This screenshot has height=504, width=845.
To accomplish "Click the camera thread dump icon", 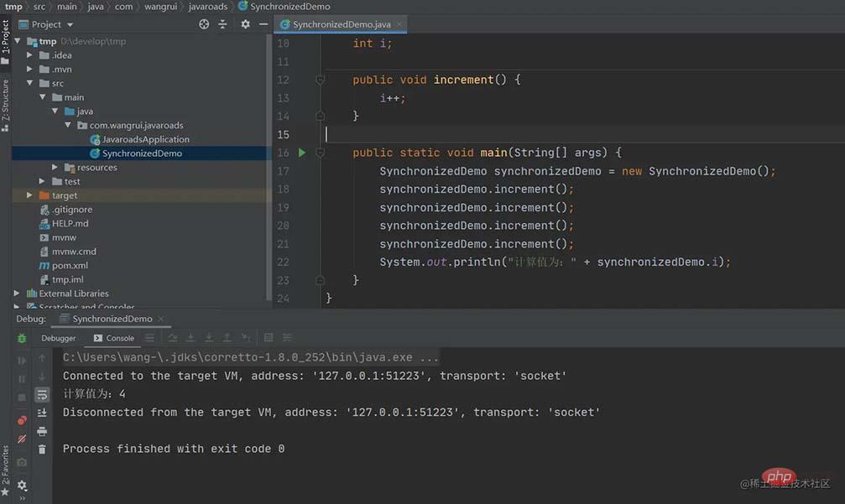I will (x=22, y=462).
